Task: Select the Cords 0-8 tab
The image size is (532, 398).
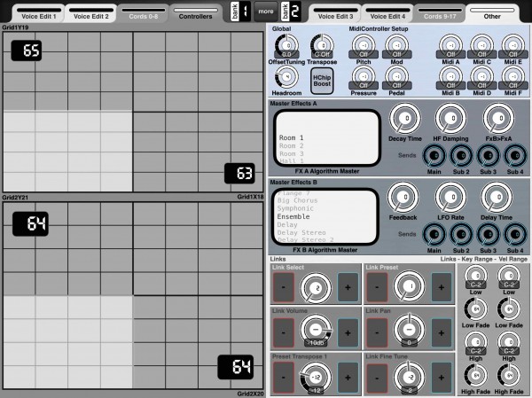Action: (x=143, y=13)
